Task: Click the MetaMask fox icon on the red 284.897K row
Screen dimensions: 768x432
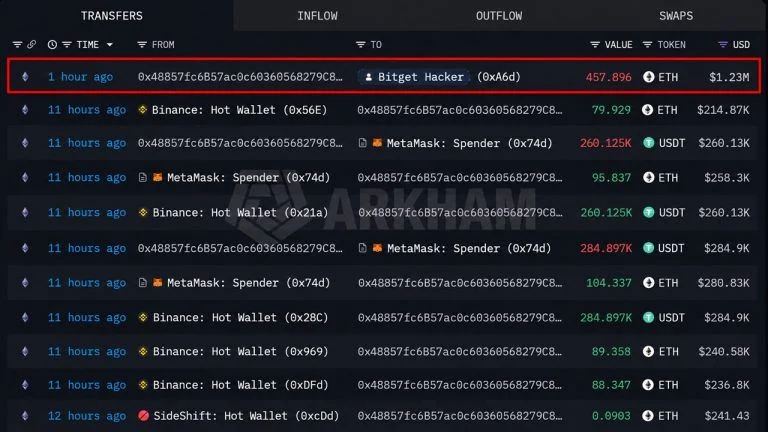Action: 377,248
